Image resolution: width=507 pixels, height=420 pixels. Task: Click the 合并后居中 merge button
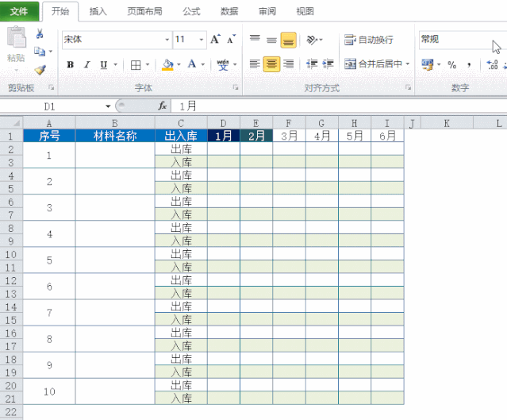[373, 64]
